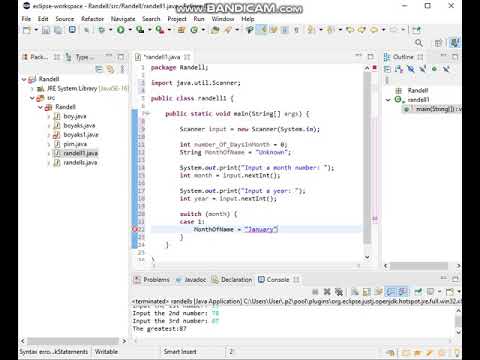Screen dimensions: 480x360
Task: Click the Save All toolbar icon
Action: tap(58, 30)
